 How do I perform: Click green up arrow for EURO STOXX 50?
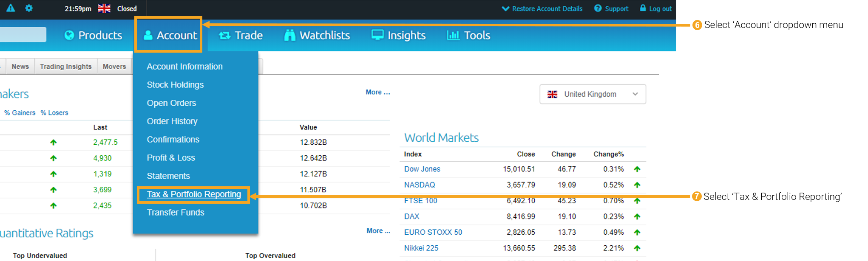pos(637,232)
